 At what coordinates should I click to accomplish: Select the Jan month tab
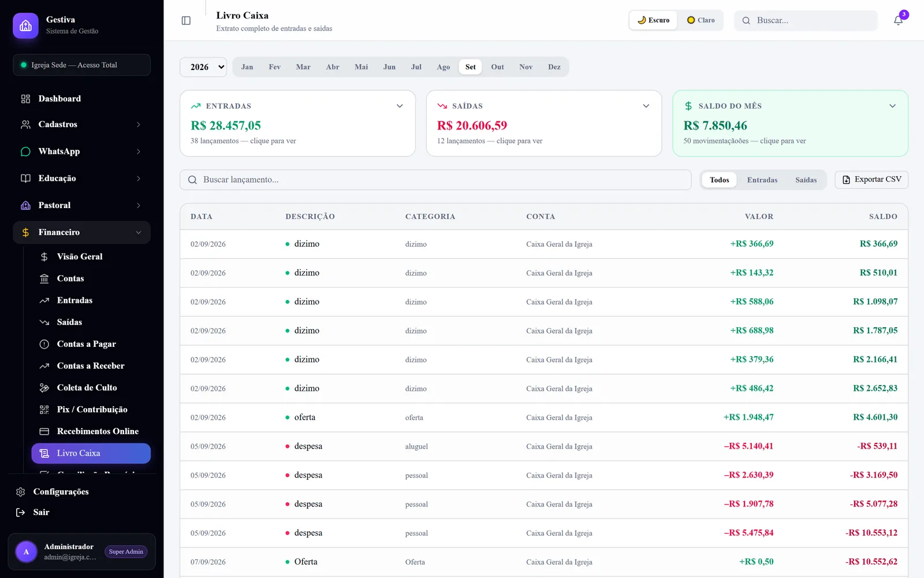[247, 67]
